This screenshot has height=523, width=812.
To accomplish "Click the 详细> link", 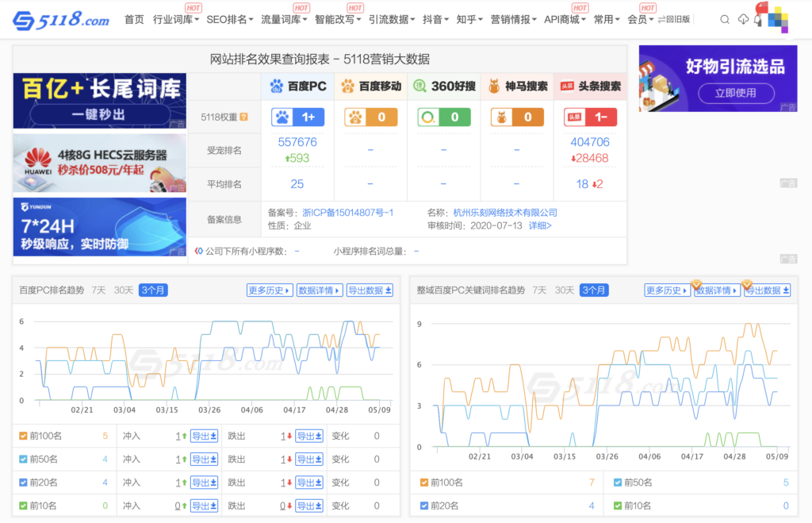I will (539, 225).
